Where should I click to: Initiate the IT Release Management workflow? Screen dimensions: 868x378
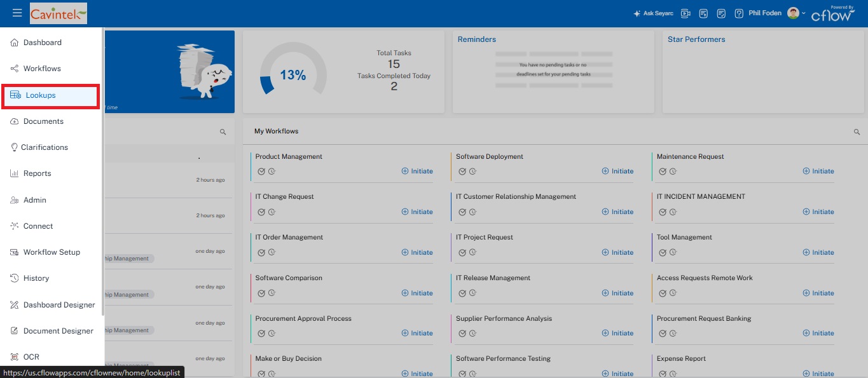[x=617, y=293]
